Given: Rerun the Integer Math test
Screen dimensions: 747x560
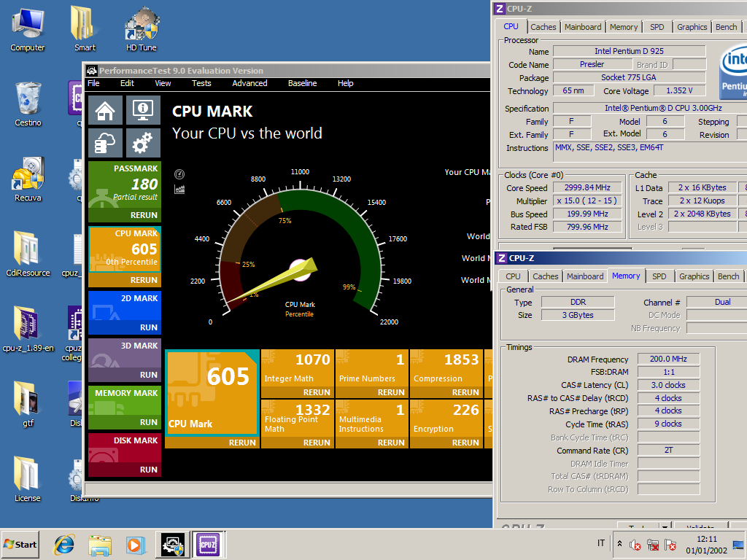Looking at the screenshot, I should click(x=317, y=392).
